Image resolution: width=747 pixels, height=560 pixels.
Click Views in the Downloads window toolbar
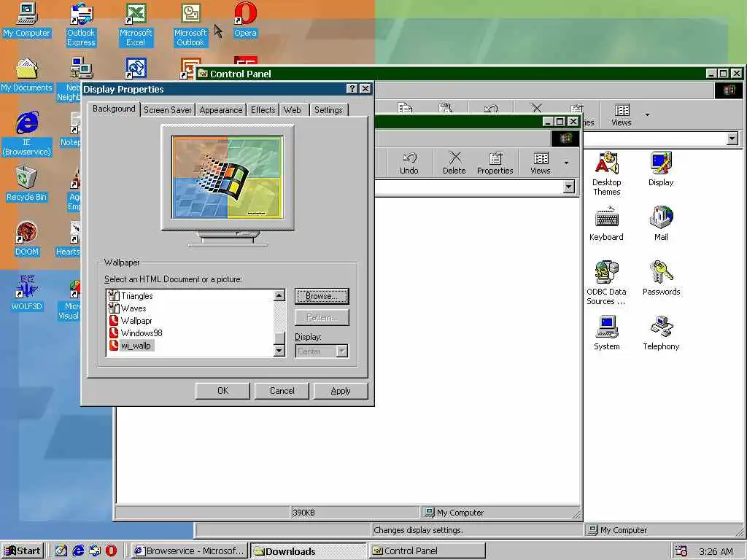[x=541, y=163]
